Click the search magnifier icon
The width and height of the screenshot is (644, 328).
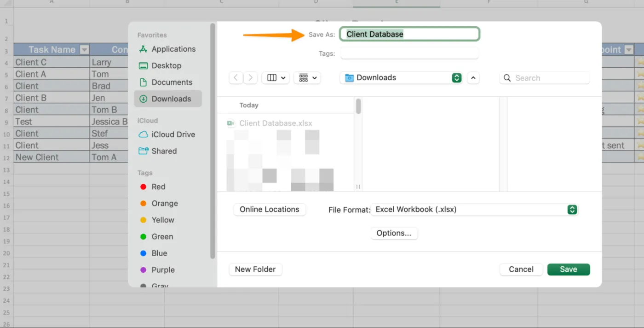point(507,78)
